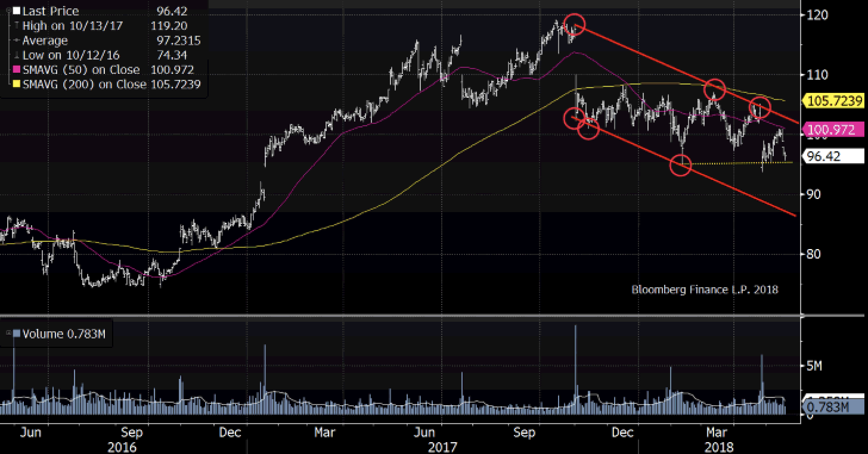This screenshot has height=454, width=868.
Task: Click the 97.2315 Average value in legend
Action: pos(178,41)
